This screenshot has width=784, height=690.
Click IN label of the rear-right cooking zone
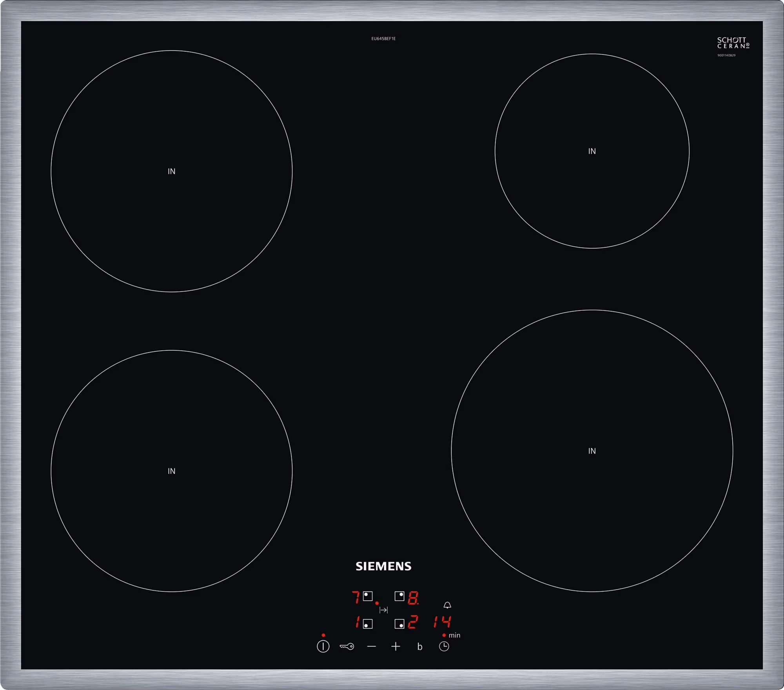coord(592,151)
